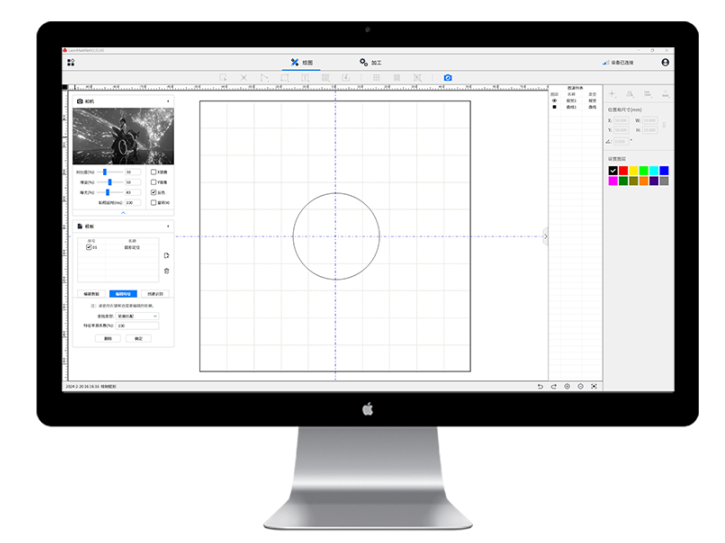The width and height of the screenshot is (725, 543).
Task: Open the right sub-tab in template panel
Action: 155,294
